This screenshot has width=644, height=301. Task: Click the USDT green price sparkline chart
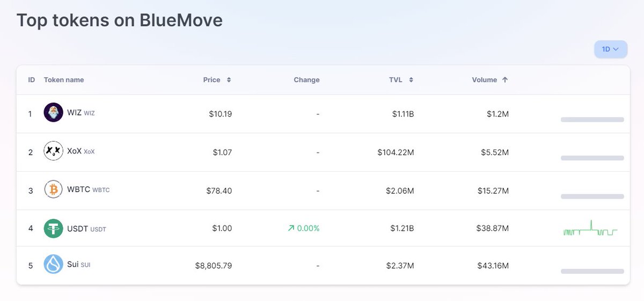tap(590, 228)
